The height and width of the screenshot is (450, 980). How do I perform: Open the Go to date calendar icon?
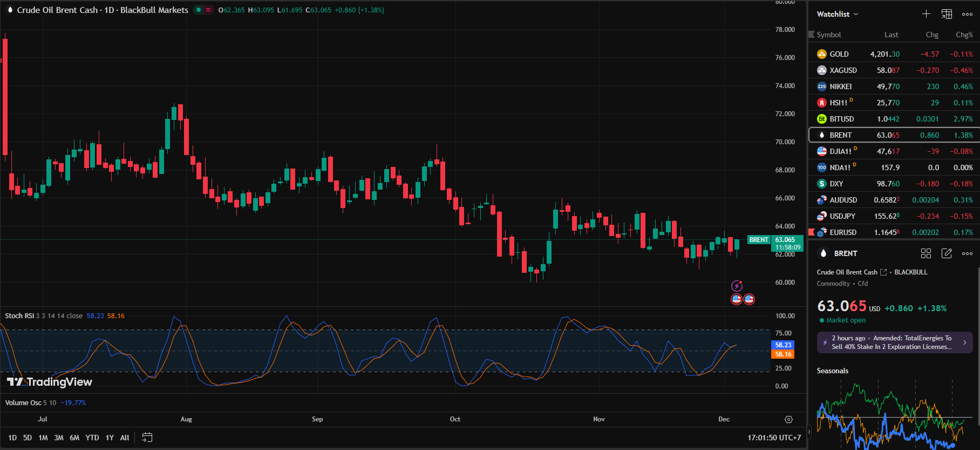click(x=147, y=438)
